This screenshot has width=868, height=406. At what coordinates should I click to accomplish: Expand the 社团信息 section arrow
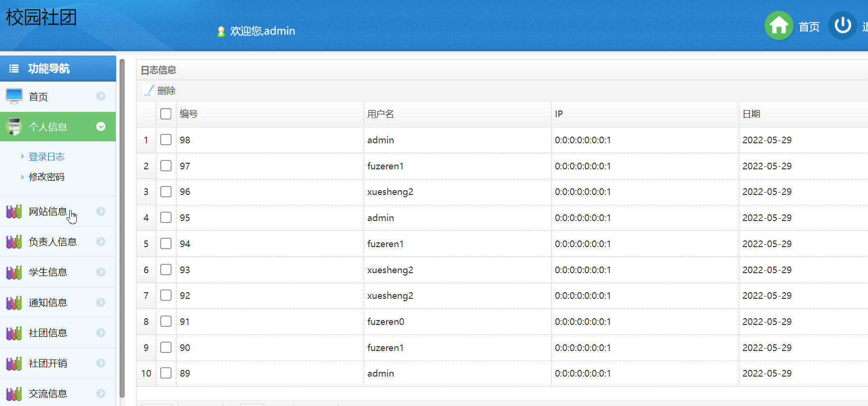click(101, 332)
